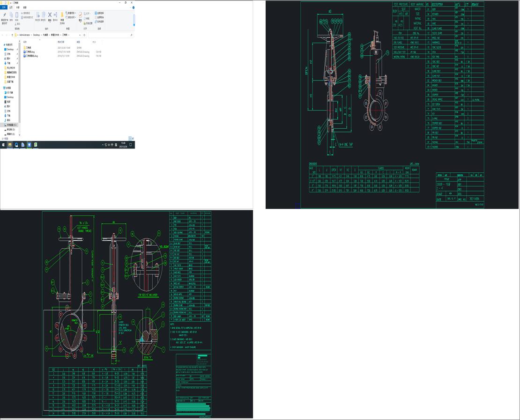
Task: Click Invert Selection in the ribbon
Action: [100, 22]
